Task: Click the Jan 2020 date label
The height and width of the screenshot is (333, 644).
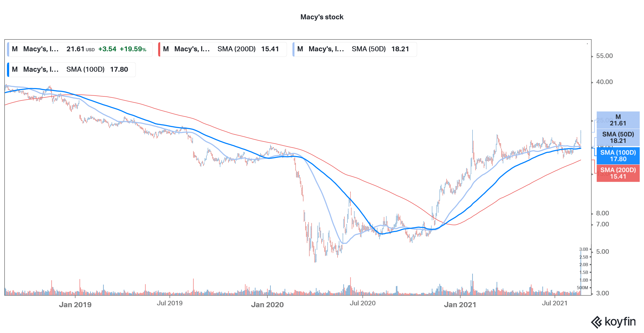Action: click(x=267, y=305)
